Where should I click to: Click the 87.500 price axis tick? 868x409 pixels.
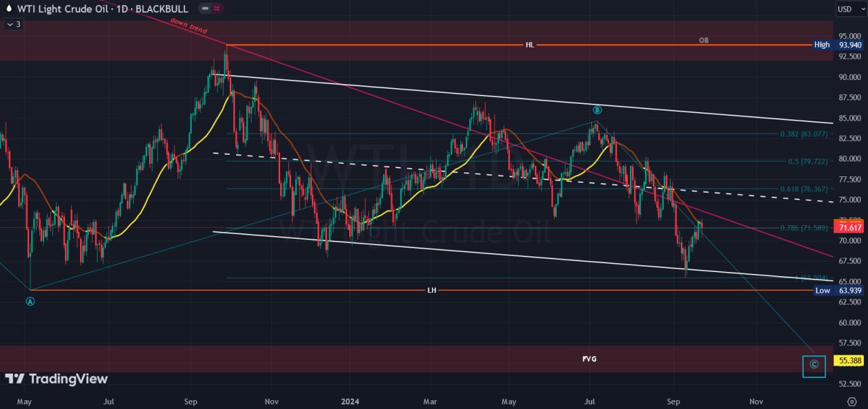coord(850,98)
